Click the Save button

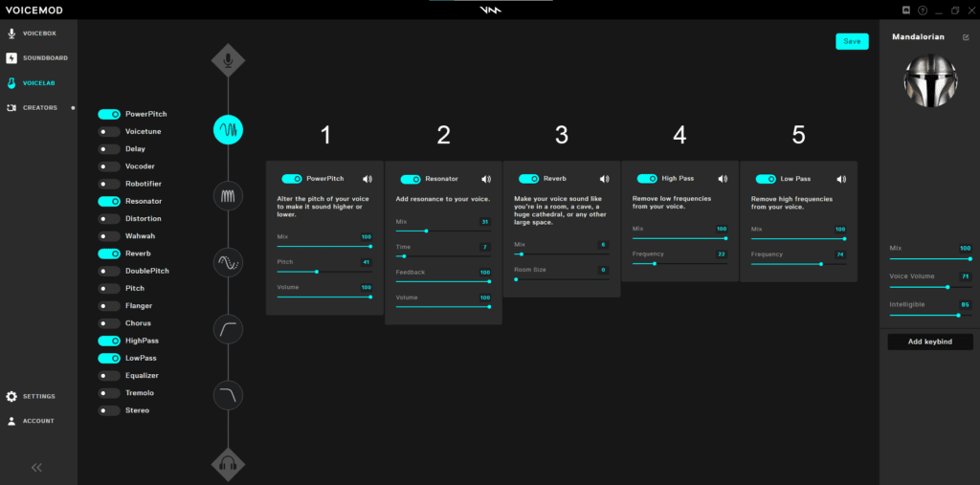tap(852, 41)
